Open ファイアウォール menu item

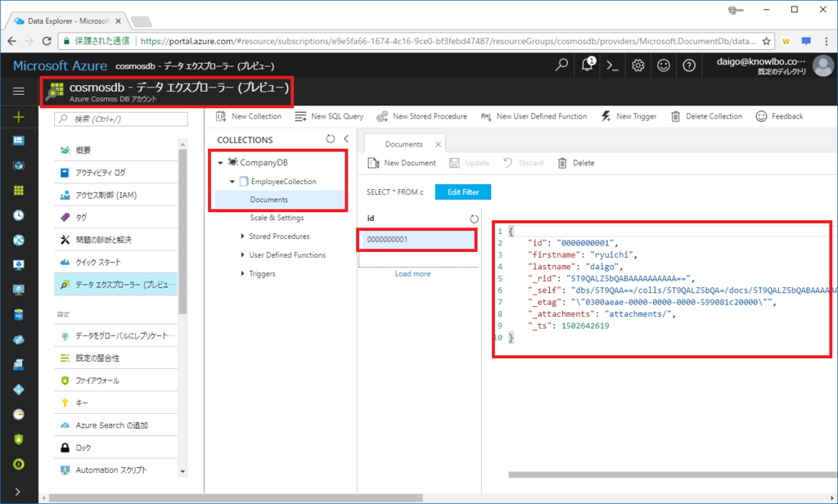click(115, 380)
